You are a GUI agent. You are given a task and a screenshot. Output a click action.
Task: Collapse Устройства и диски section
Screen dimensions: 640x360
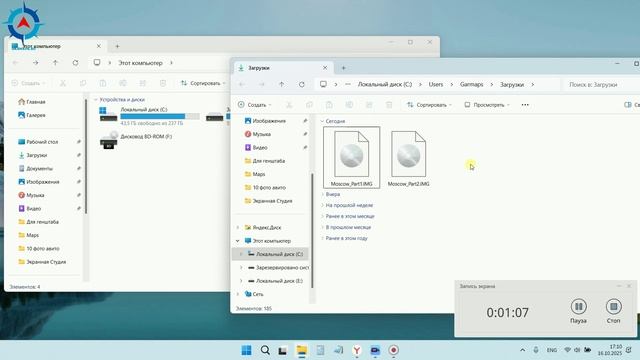pos(96,100)
